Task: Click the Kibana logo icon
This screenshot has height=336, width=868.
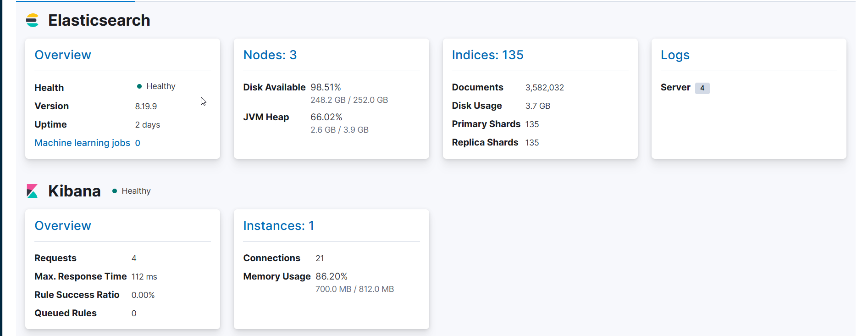Action: (32, 191)
